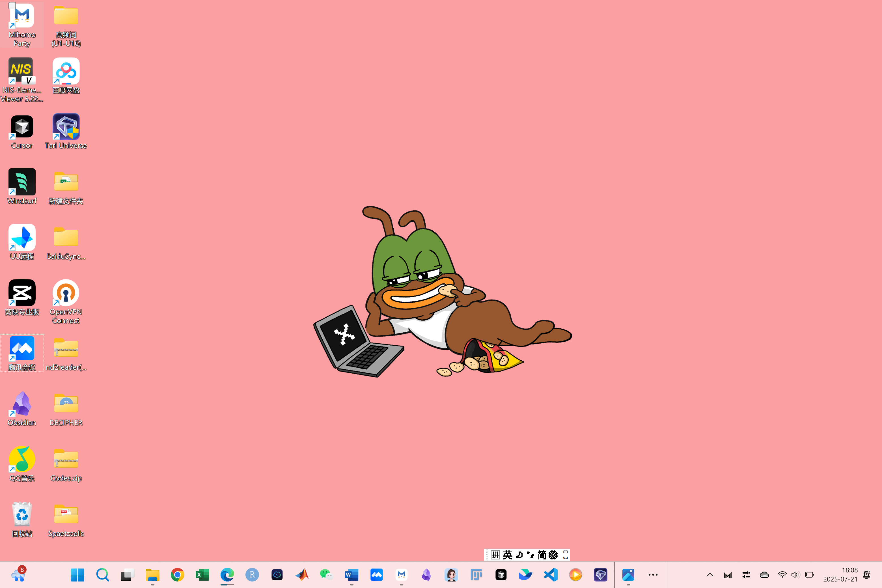The width and height of the screenshot is (882, 588).
Task: Select the NIS-Elements Viewer desktop shortcut
Action: [x=22, y=80]
